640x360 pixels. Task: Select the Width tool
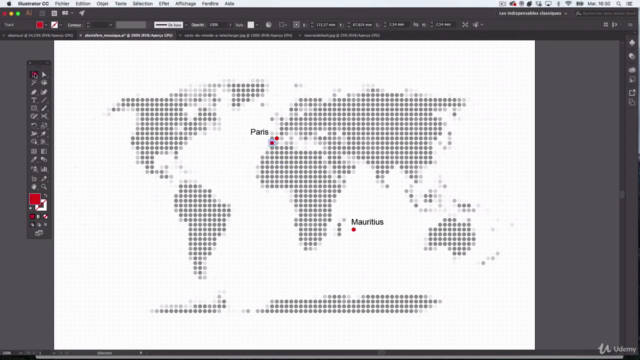pyautogui.click(x=34, y=134)
